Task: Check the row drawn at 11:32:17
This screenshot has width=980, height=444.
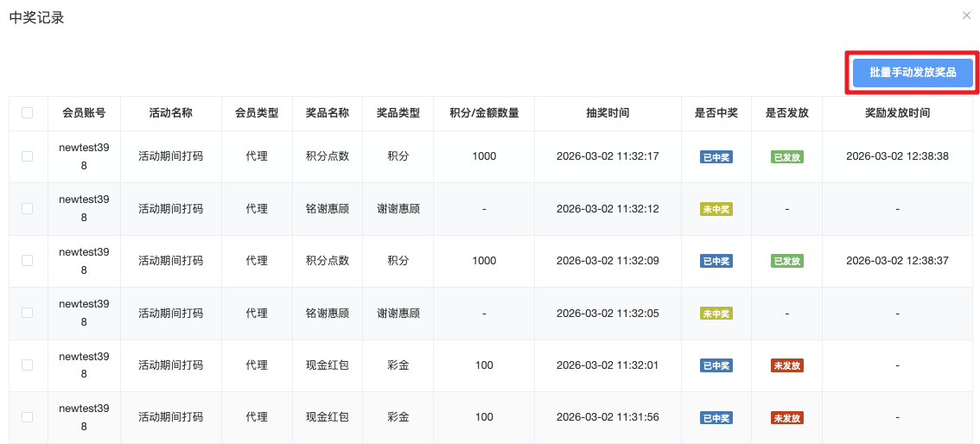Action: pyautogui.click(x=28, y=156)
